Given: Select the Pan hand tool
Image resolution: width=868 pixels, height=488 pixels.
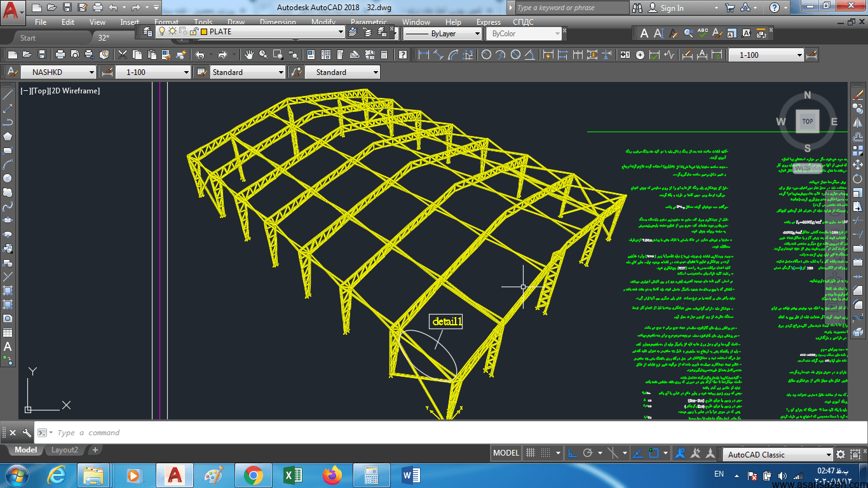Looking at the screenshot, I should [x=250, y=55].
